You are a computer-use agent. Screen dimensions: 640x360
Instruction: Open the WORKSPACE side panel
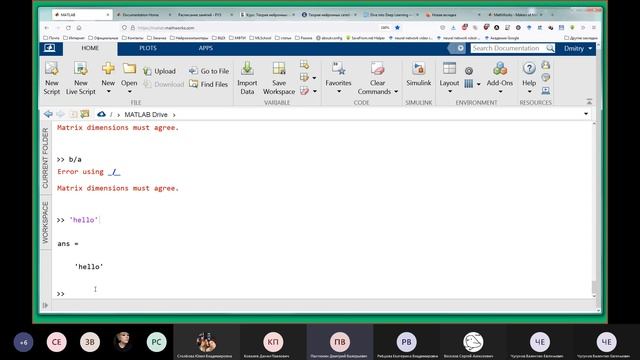point(45,222)
